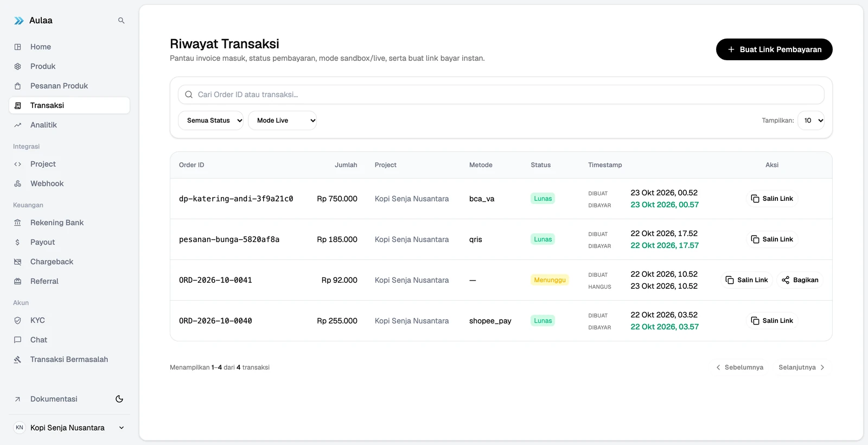Click the Rp 750.000 amount

click(x=337, y=199)
